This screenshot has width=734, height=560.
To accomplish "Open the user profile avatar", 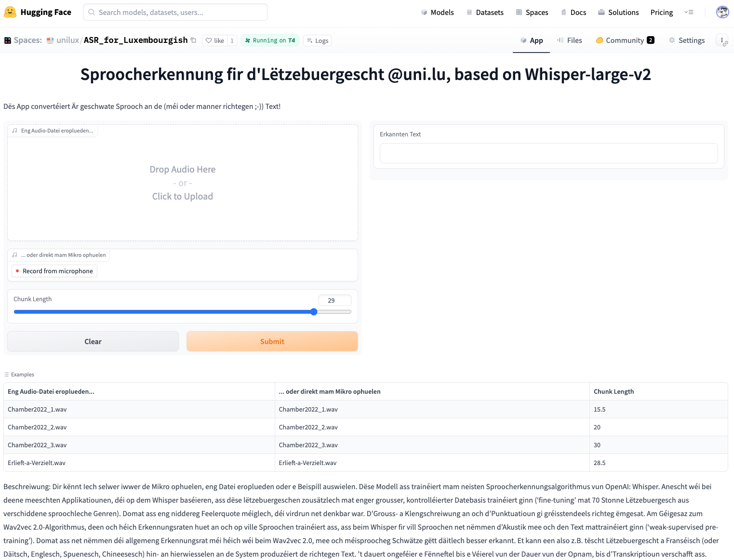I will [722, 12].
